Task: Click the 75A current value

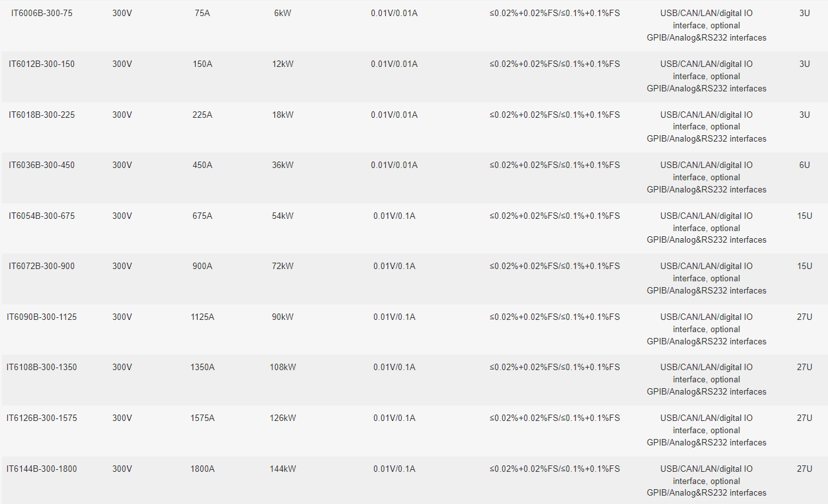Action: click(202, 14)
